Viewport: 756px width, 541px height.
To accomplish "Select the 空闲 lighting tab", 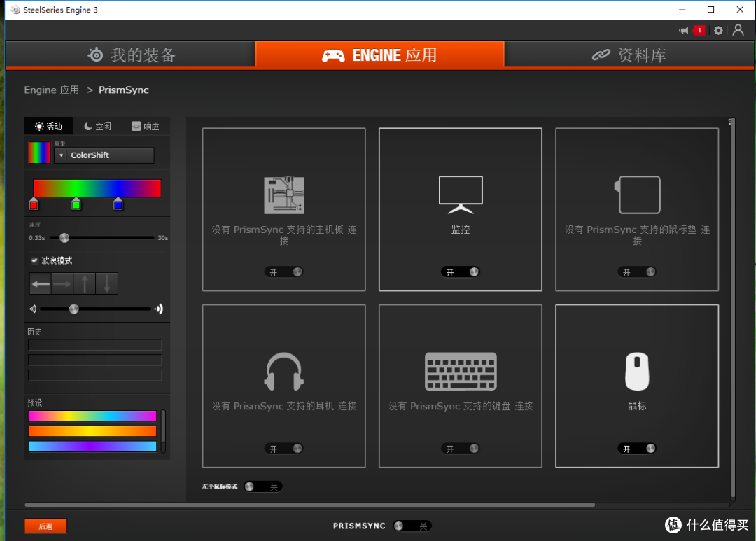I will click(97, 127).
